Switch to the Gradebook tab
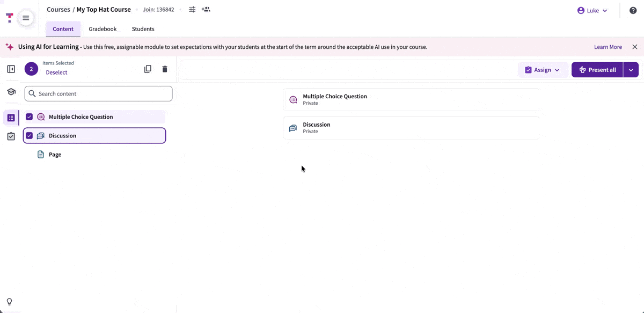Screen dimensions: 644x313 (103, 28)
